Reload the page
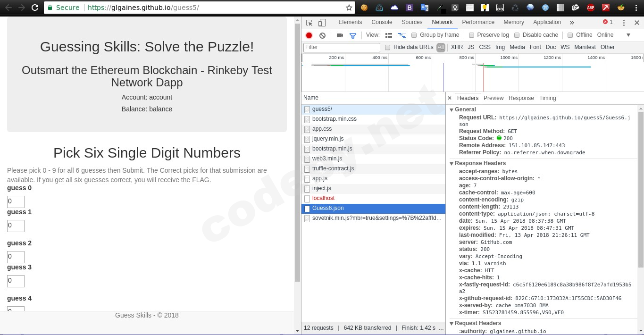Image resolution: width=644 pixels, height=335 pixels. [x=35, y=8]
